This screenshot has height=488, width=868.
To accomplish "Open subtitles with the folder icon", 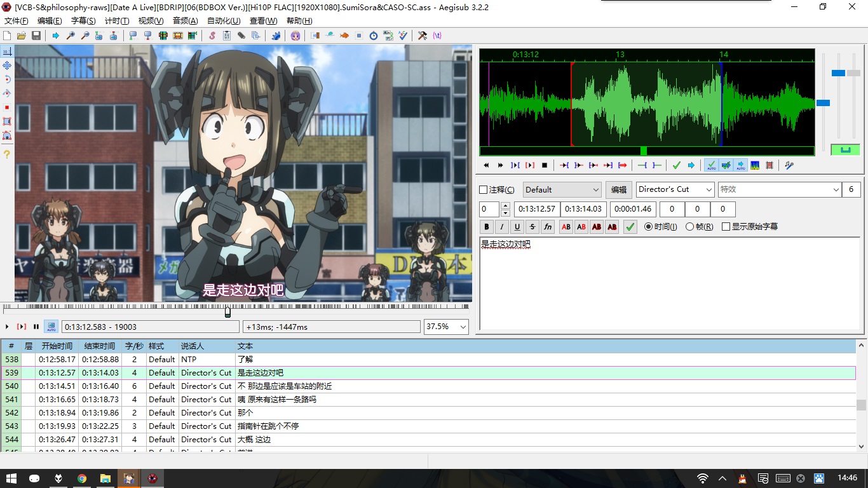I will (x=21, y=36).
